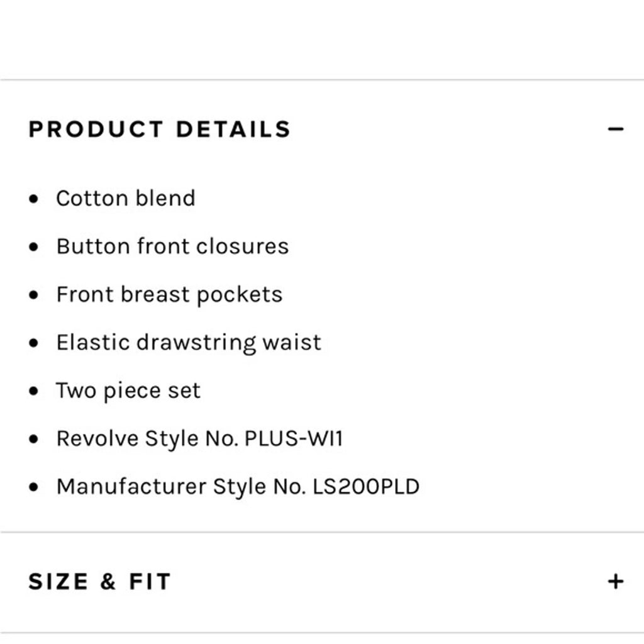Click the Two piece set item

128,391
